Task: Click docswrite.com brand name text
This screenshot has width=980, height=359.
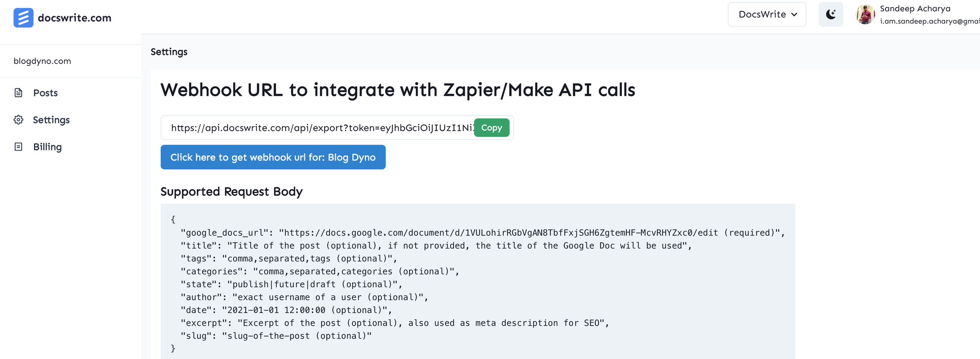Action: pos(74,18)
